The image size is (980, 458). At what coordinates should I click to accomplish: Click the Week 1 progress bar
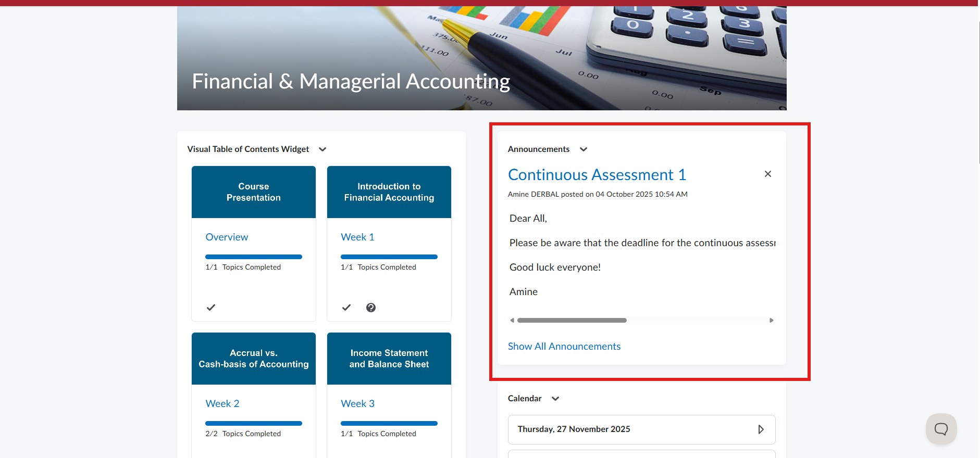pos(389,257)
